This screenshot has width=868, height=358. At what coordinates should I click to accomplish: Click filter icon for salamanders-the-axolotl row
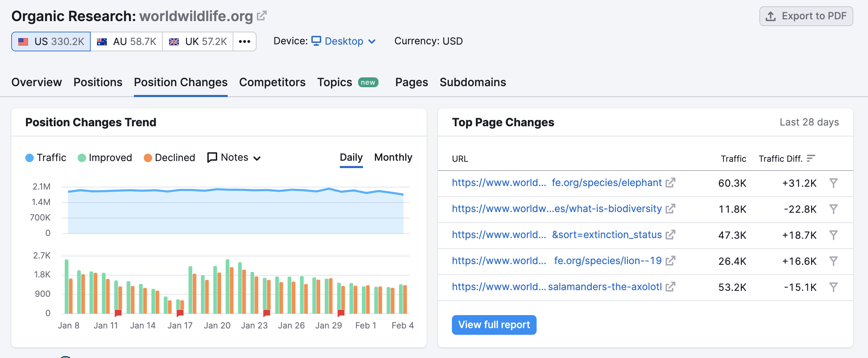coord(833,287)
